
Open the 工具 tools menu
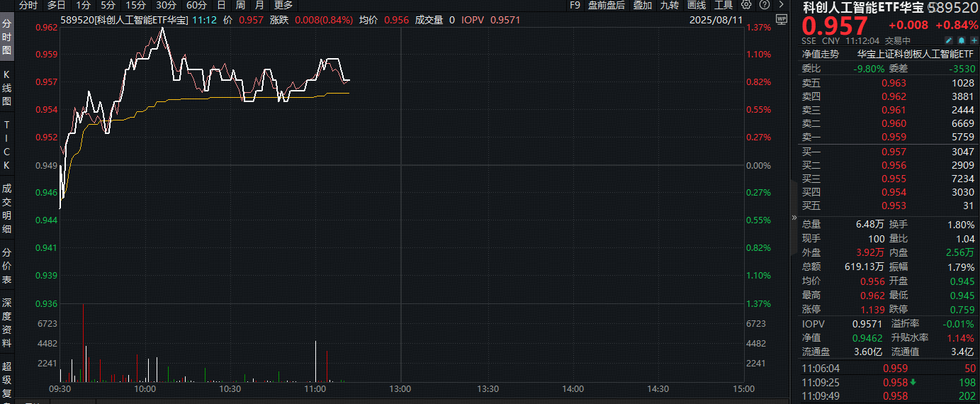point(723,5)
